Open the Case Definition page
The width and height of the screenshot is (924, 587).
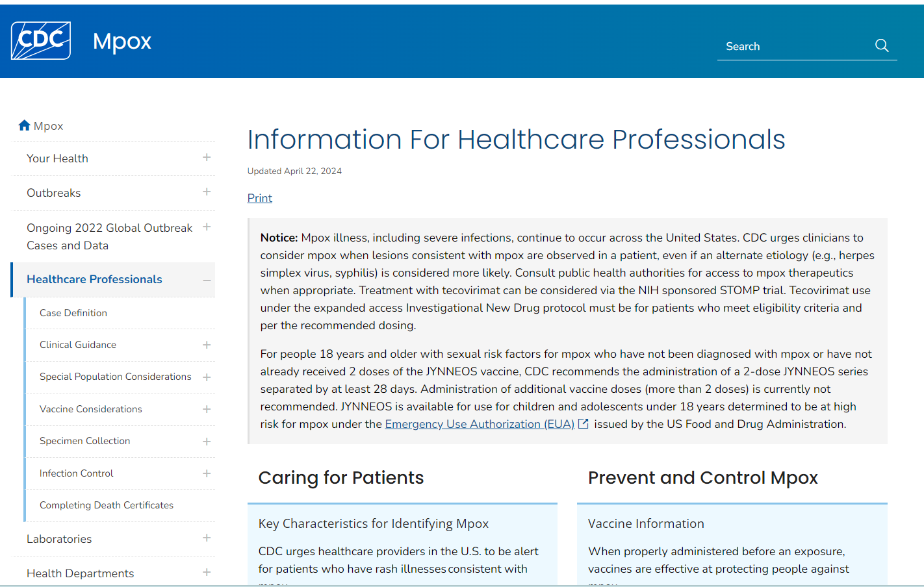[x=73, y=312]
